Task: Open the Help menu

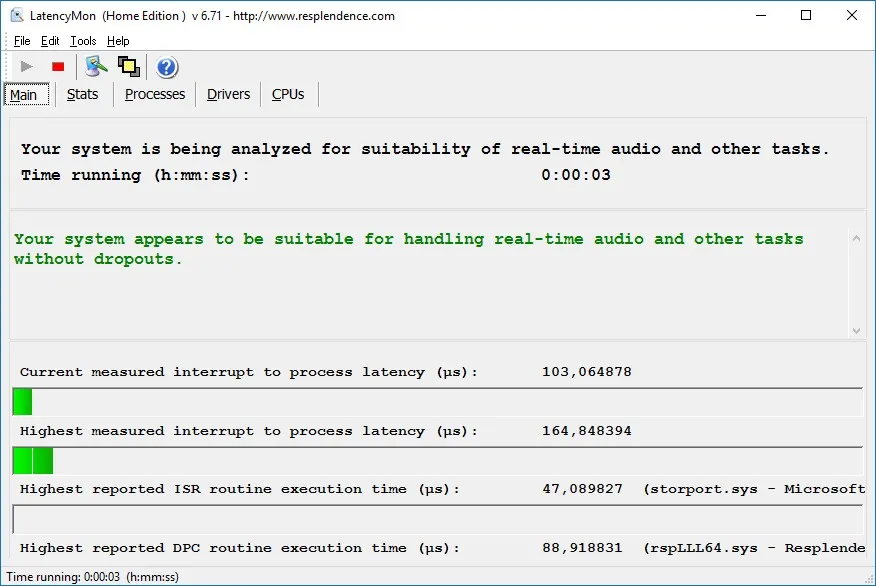Action: pos(118,41)
